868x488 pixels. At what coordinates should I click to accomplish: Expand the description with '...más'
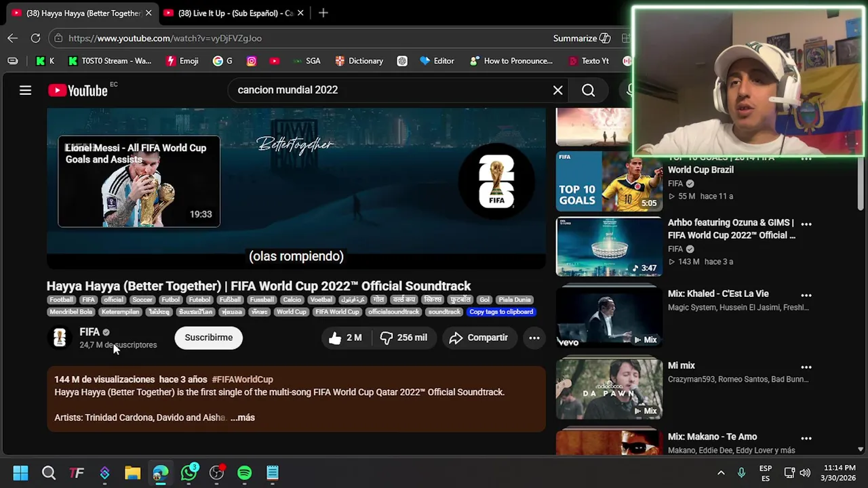[x=242, y=418]
